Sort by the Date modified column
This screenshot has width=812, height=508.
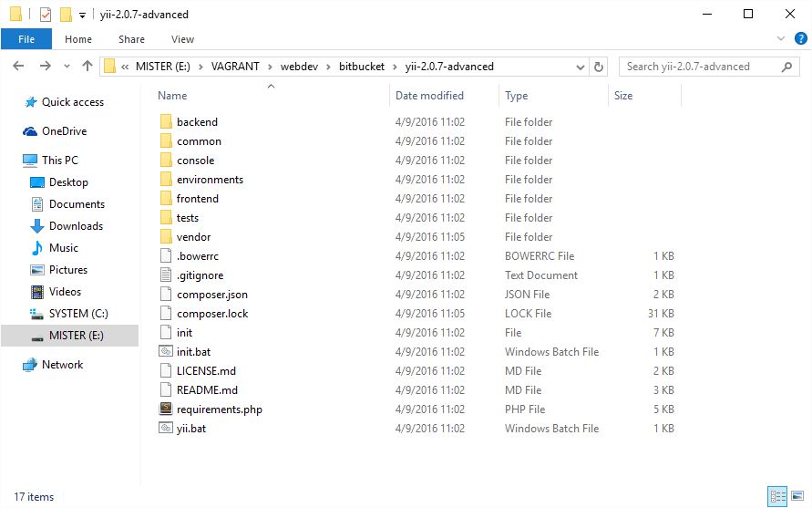coord(429,96)
